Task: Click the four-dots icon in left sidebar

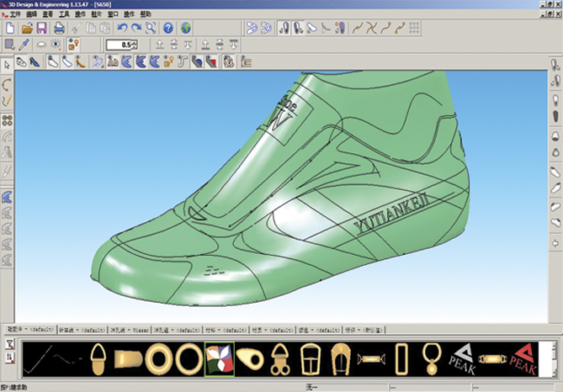Action: [x=7, y=120]
